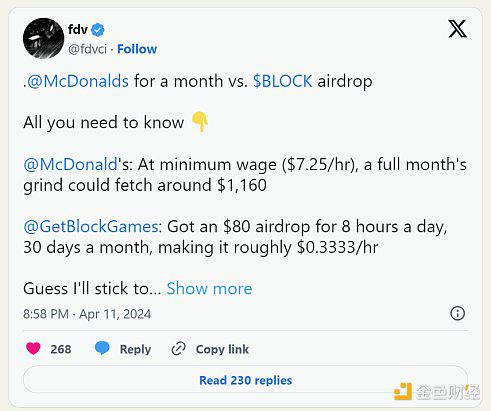Click the Reply text label
Screen dimensions: 491x411
135,349
